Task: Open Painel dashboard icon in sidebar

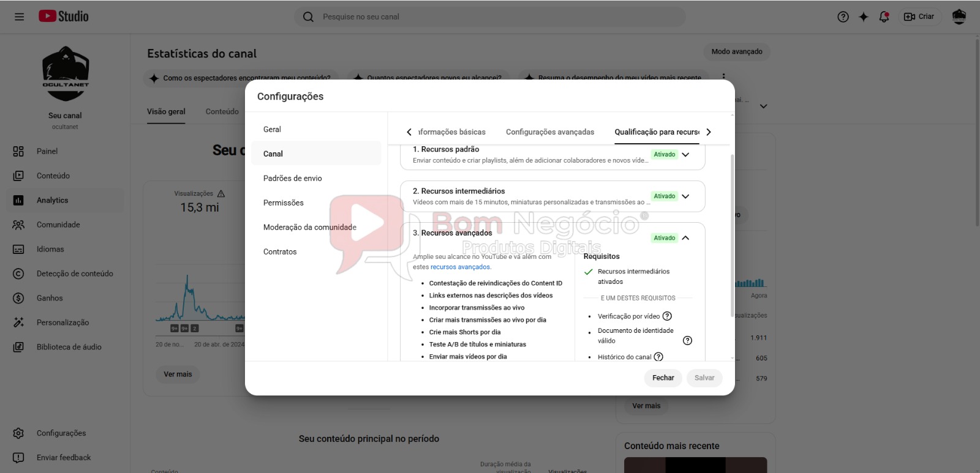Action: coord(18,151)
